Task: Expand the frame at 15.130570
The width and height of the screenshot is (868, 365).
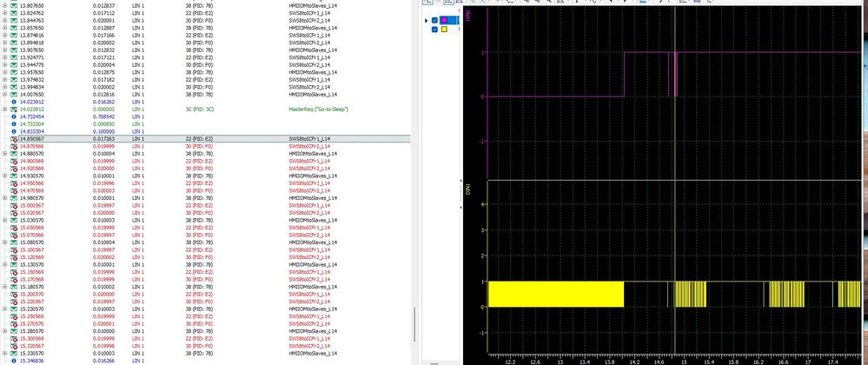Action: (x=5, y=264)
